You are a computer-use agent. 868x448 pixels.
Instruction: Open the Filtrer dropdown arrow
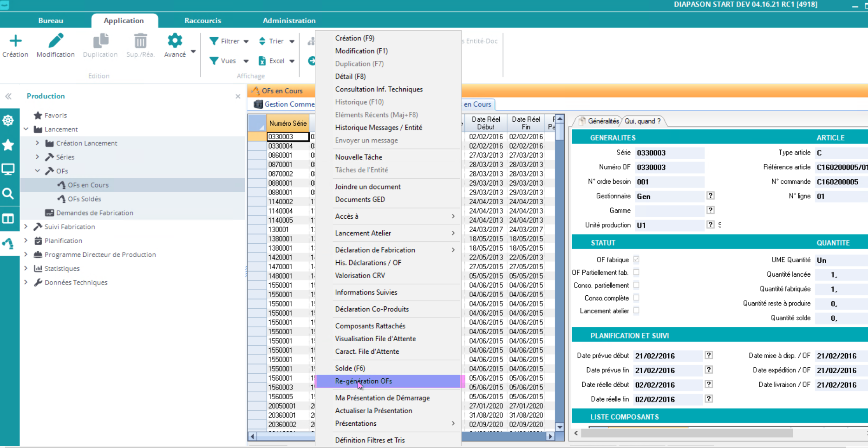tap(246, 41)
